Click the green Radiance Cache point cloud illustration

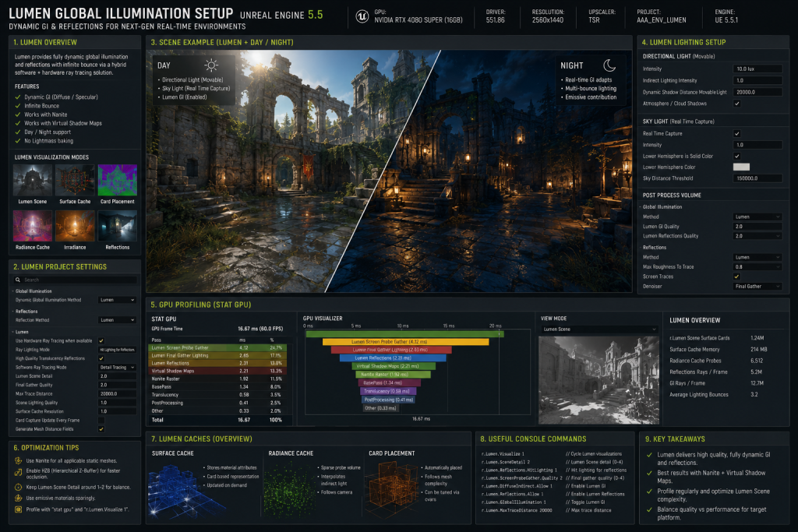point(291,488)
